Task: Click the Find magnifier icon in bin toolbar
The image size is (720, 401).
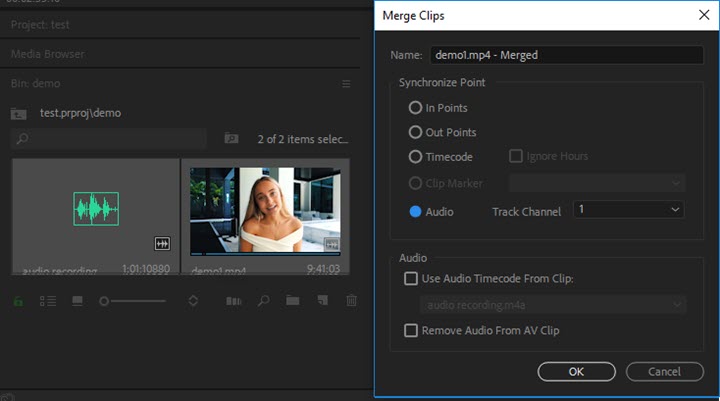Action: (264, 300)
